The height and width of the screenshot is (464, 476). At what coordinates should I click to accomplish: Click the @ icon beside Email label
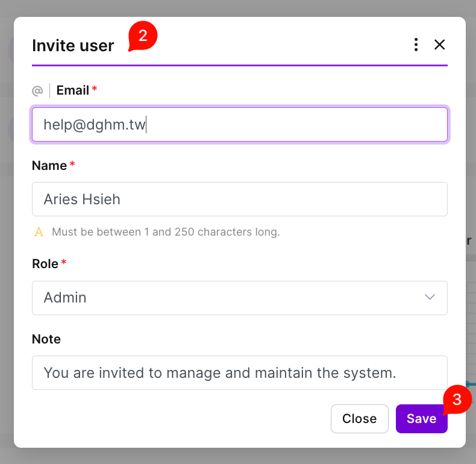coord(37,90)
